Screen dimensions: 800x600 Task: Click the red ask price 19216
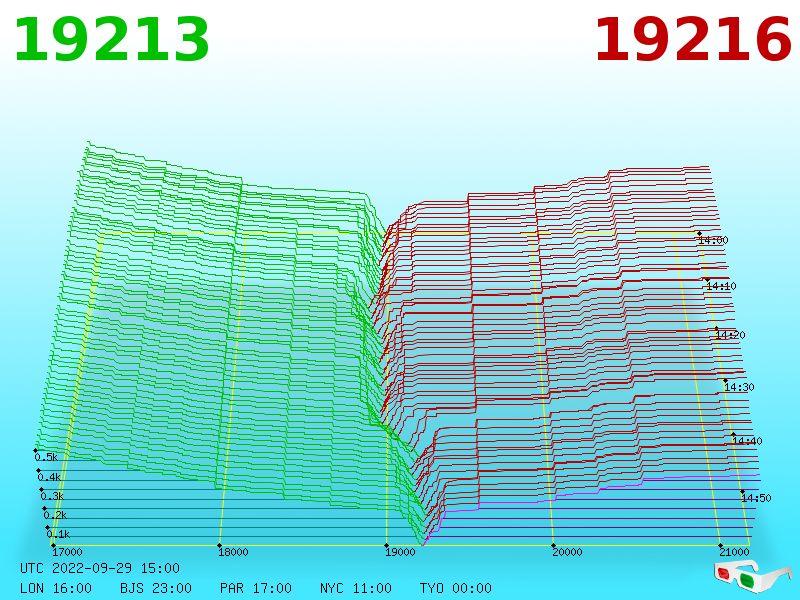click(693, 40)
